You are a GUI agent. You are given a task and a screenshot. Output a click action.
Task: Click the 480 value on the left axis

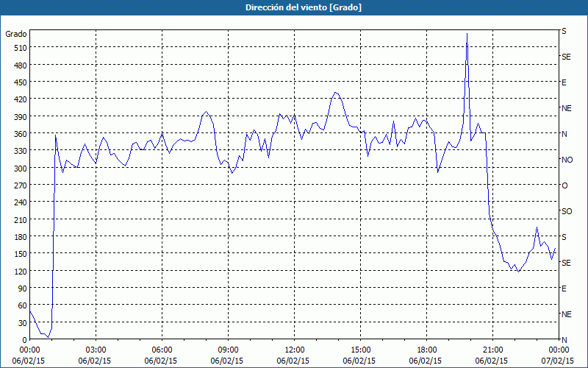[x=20, y=66]
